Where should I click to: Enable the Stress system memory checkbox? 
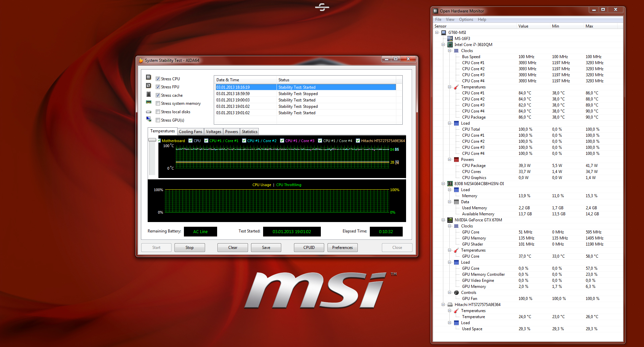pos(158,103)
